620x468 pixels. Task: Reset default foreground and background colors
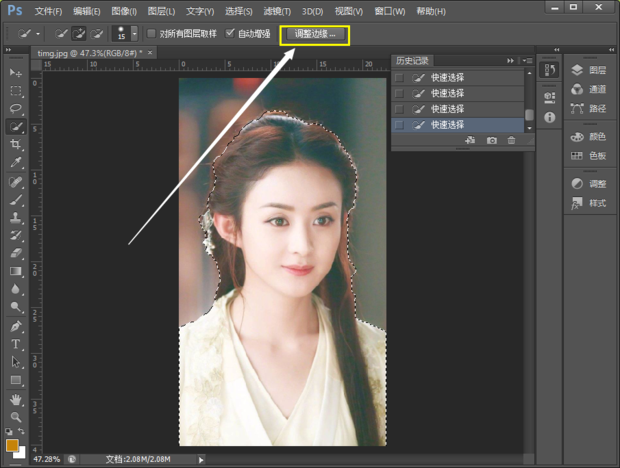[x=9, y=431]
